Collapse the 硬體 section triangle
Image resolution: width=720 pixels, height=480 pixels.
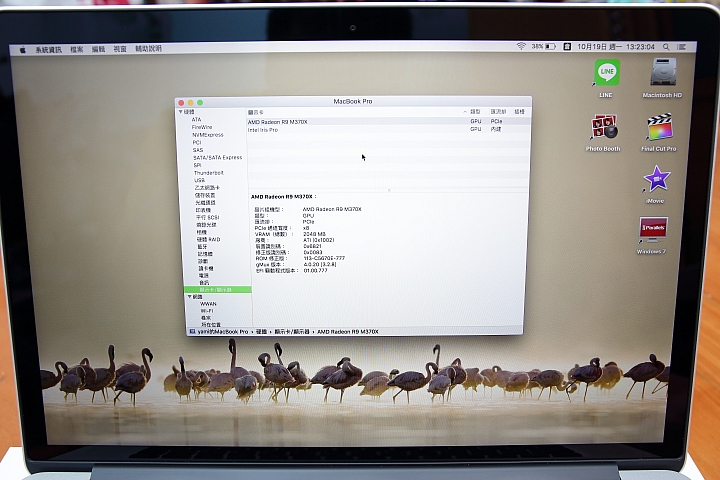180,112
